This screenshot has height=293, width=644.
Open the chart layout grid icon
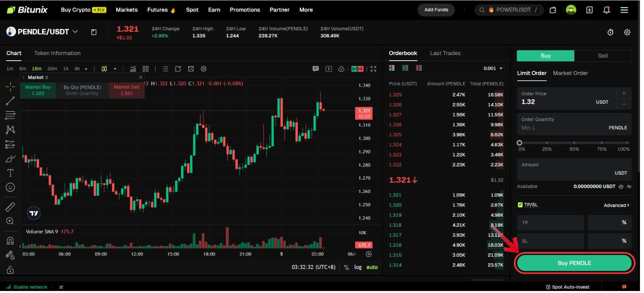146,69
